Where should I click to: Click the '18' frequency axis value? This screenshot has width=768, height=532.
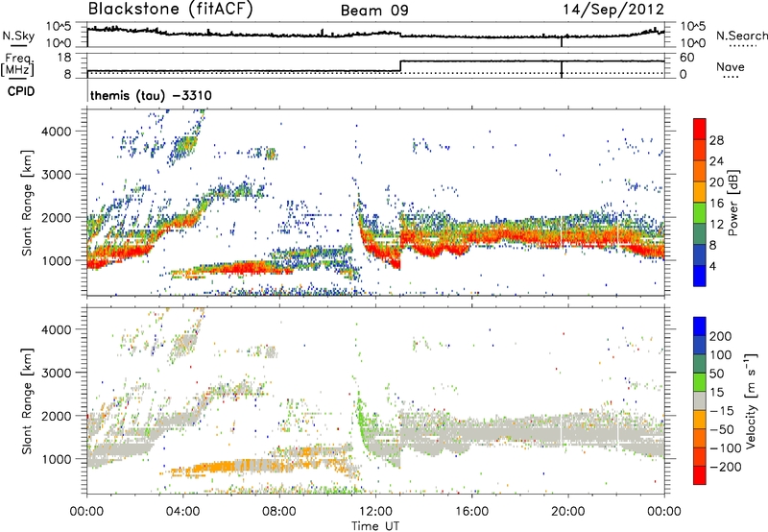point(64,58)
